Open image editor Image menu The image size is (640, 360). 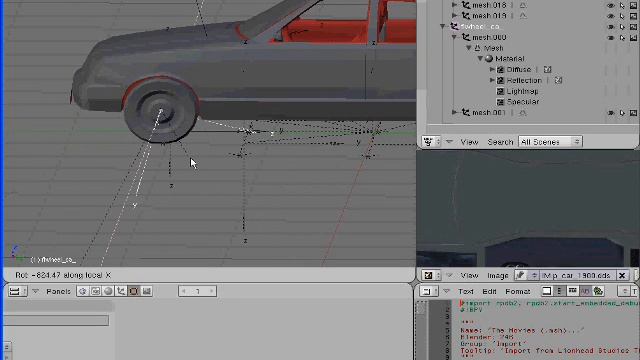pyautogui.click(x=498, y=276)
